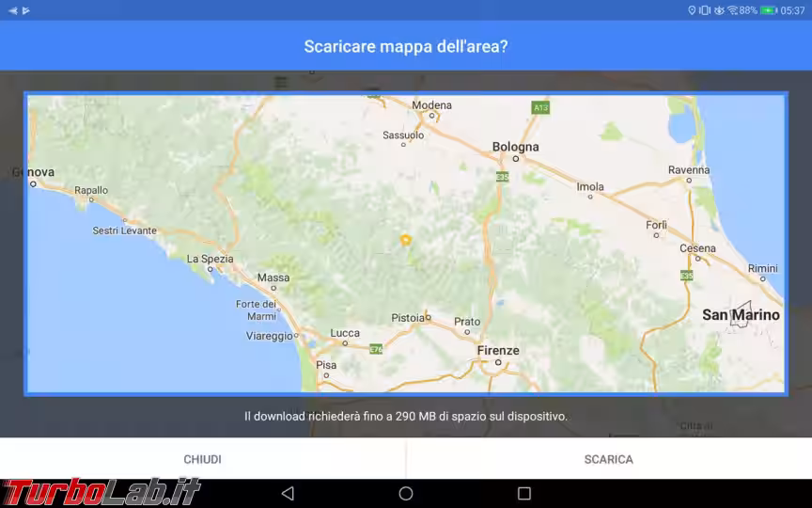Tap the eye comfort status icon
This screenshot has width=812, height=508.
[x=719, y=10]
